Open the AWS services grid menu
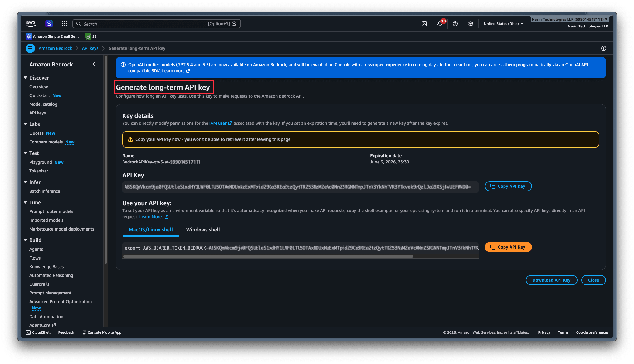The height and width of the screenshot is (364, 634). tap(65, 24)
